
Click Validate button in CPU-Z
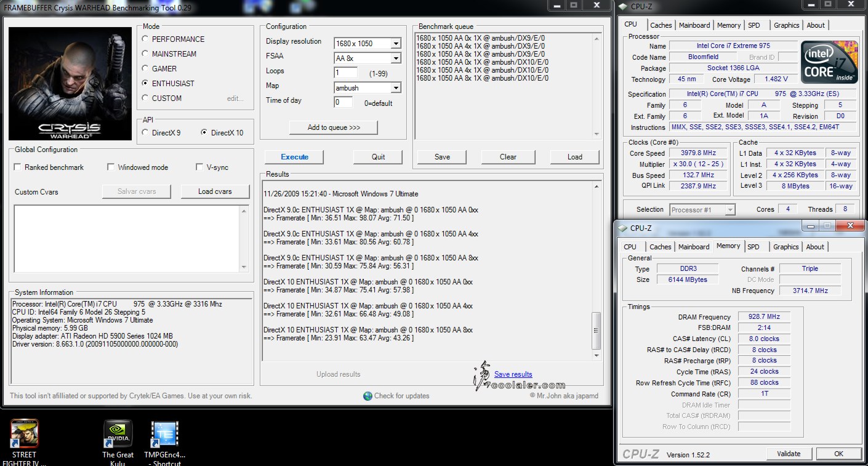[x=789, y=454]
